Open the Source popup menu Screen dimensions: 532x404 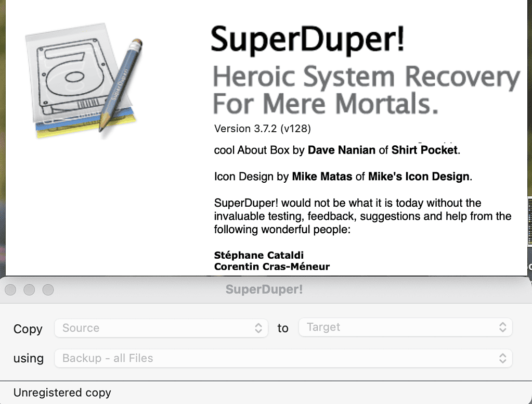tap(161, 328)
